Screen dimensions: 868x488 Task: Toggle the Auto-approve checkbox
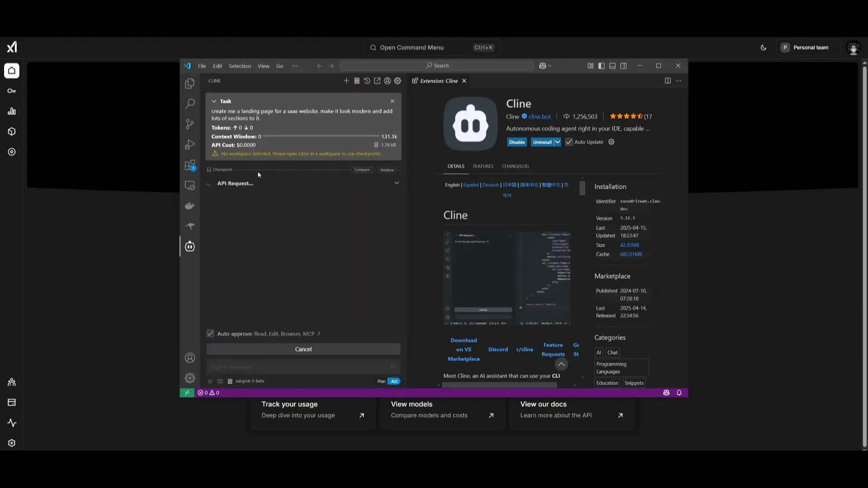pos(210,333)
